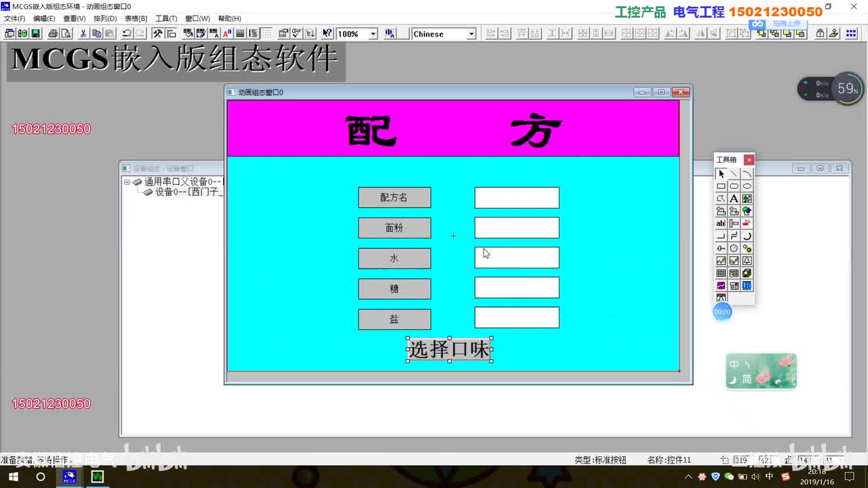Click the print preview toolbar icon
This screenshot has height=488, width=868.
click(x=65, y=33)
